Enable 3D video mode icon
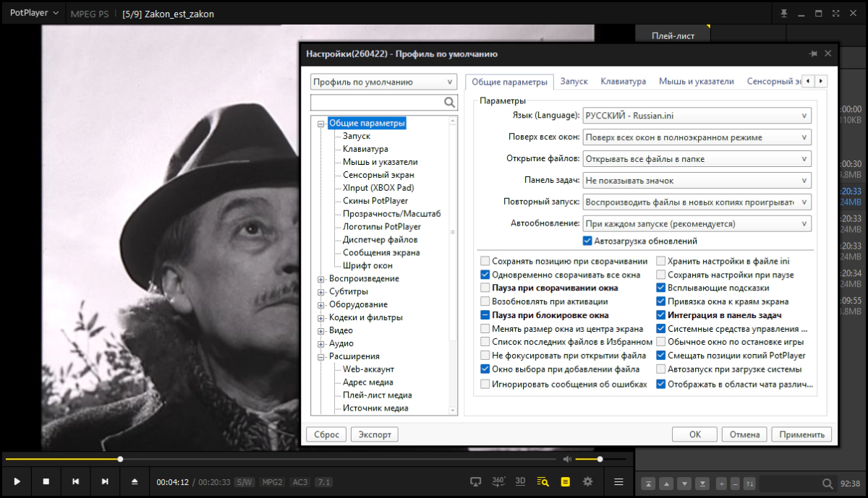The width and height of the screenshot is (868, 498). [x=520, y=481]
